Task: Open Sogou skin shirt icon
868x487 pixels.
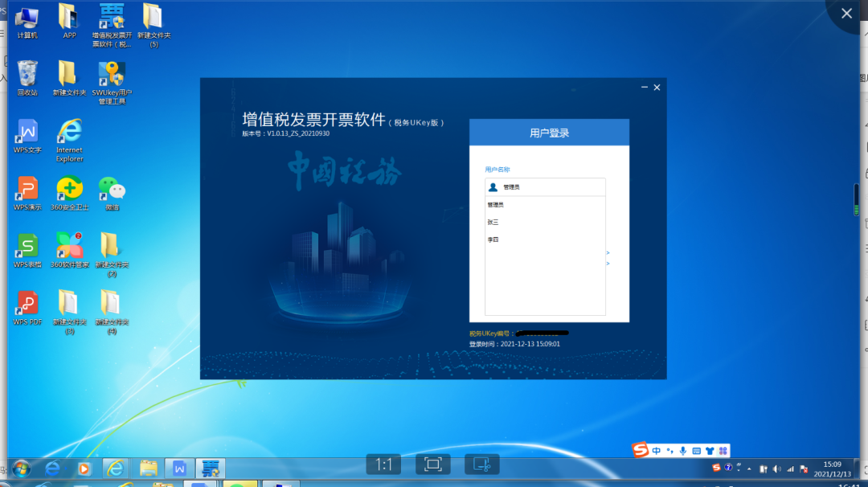Action: pos(710,451)
